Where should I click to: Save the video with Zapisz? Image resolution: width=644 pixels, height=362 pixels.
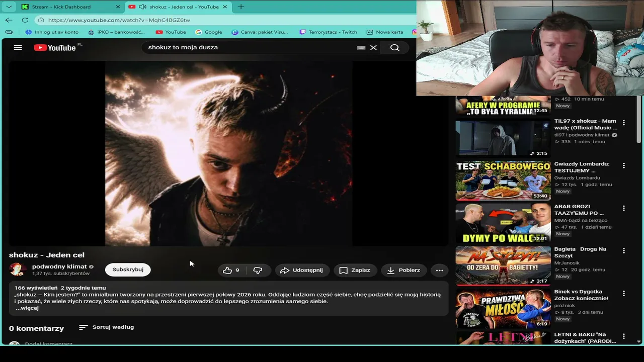click(x=355, y=270)
